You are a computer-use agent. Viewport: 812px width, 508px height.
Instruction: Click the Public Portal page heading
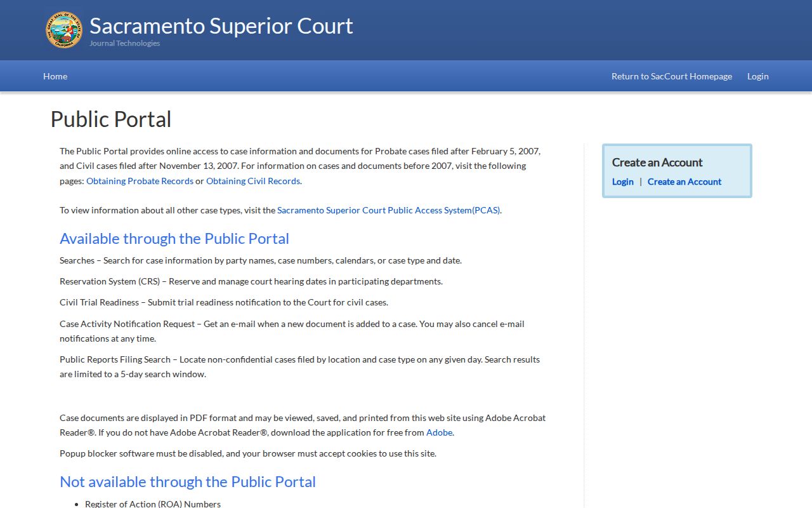111,119
